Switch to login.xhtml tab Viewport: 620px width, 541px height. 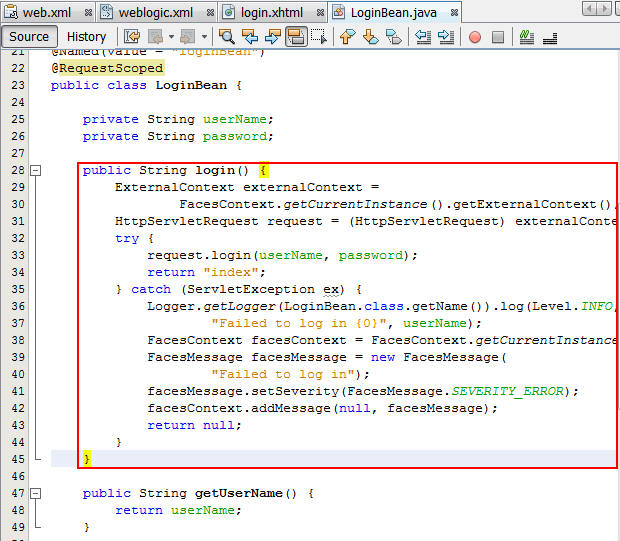(x=272, y=13)
